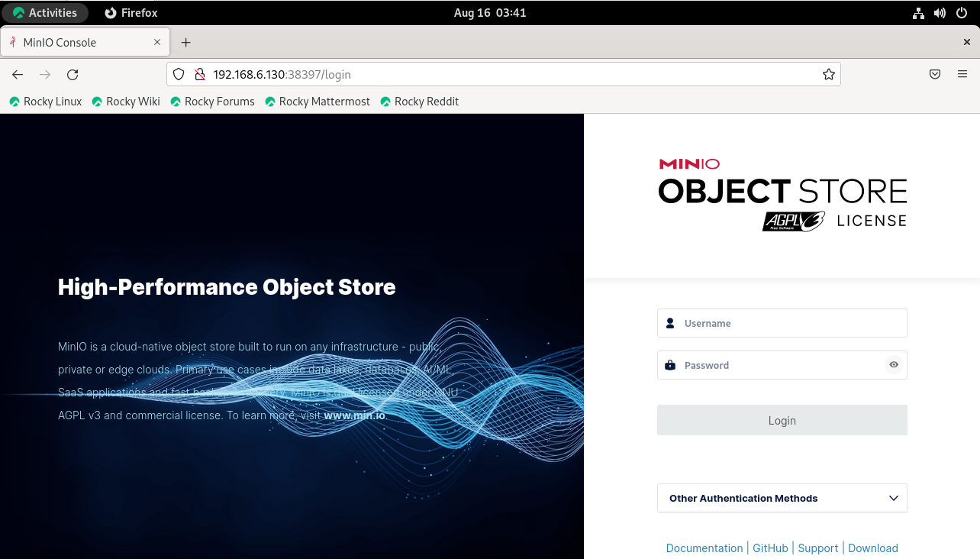
Task: Open the GitHub link
Action: (770, 548)
